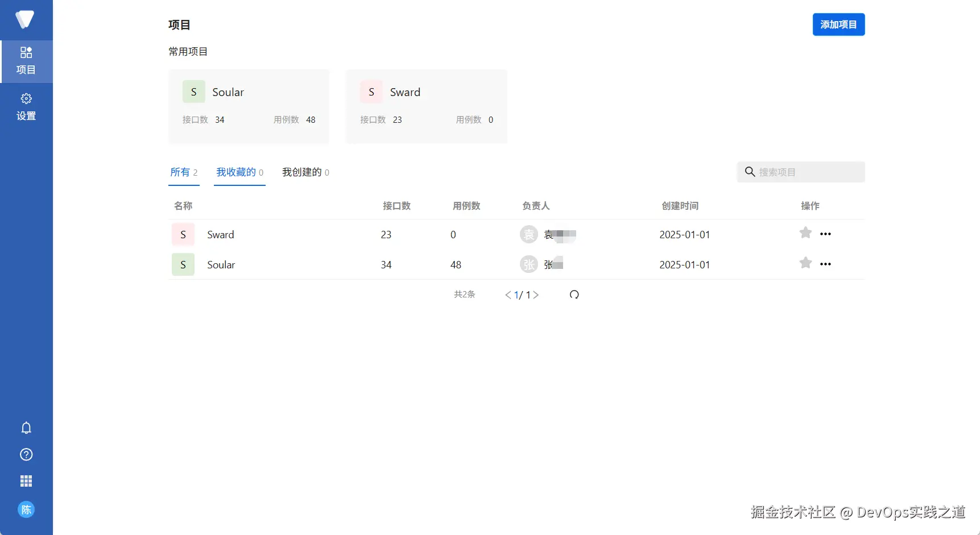The width and height of the screenshot is (980, 535).
Task: Favorite the Sward project with the star
Action: (805, 233)
